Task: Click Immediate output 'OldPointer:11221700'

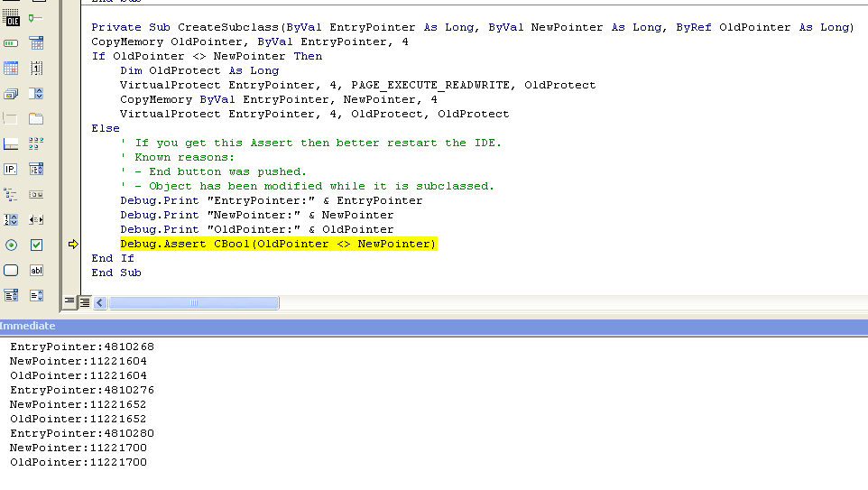Action: [x=78, y=462]
